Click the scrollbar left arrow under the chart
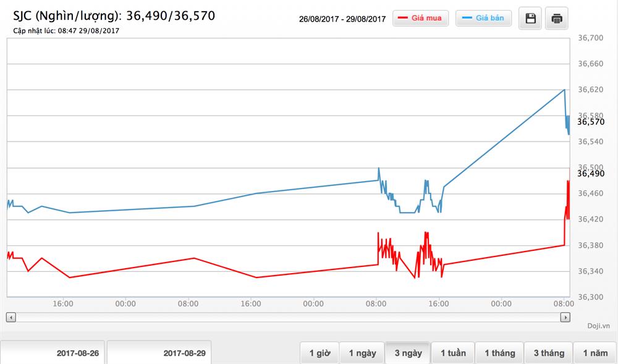The image size is (618, 364). click(x=11, y=317)
